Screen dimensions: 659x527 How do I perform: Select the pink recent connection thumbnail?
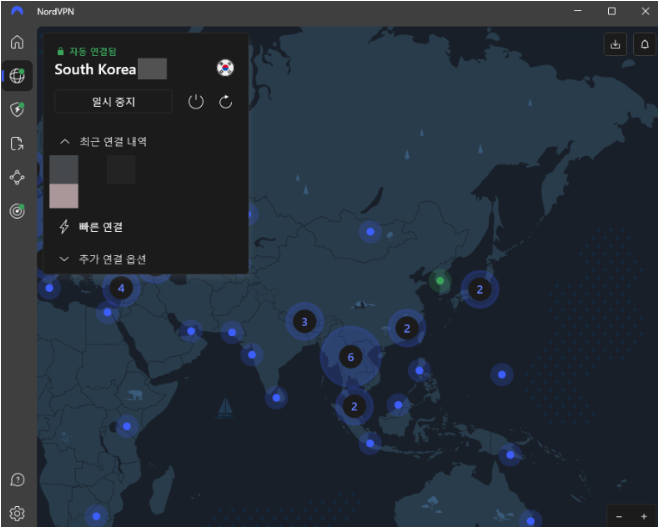pyautogui.click(x=64, y=196)
